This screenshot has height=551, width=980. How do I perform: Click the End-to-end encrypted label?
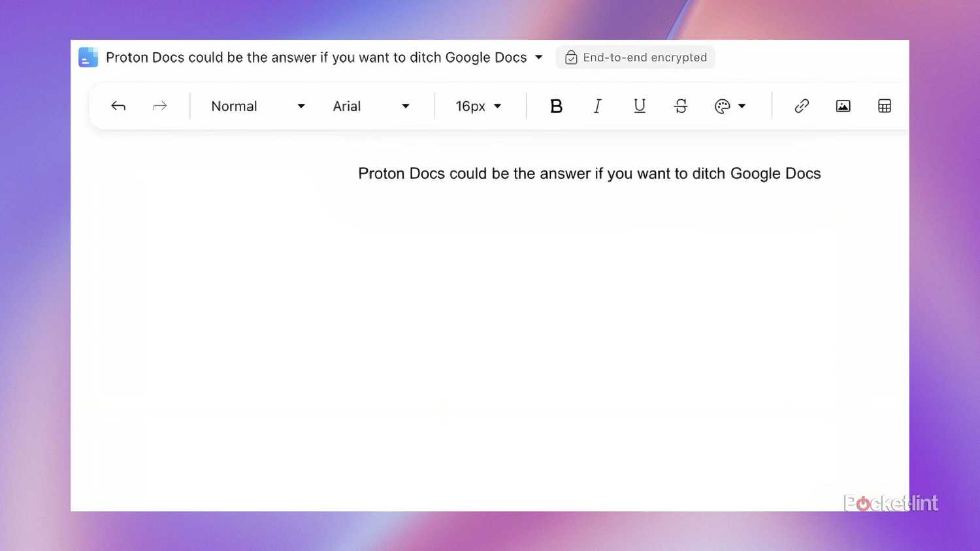coord(645,57)
